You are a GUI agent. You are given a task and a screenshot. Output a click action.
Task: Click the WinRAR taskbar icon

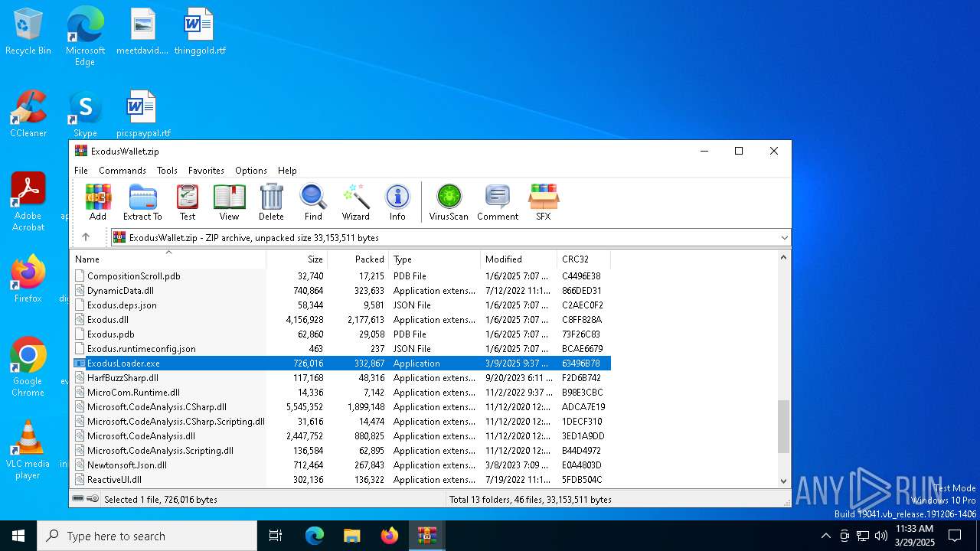tap(426, 536)
